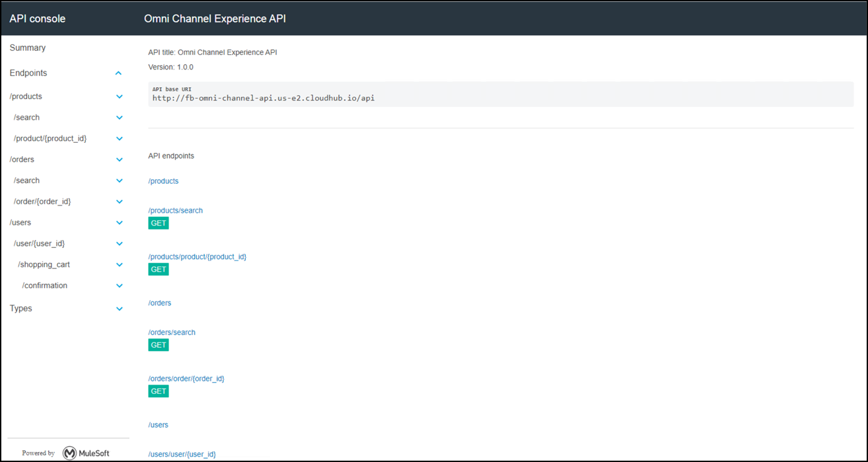Expand the Types section chevron

[x=120, y=309]
